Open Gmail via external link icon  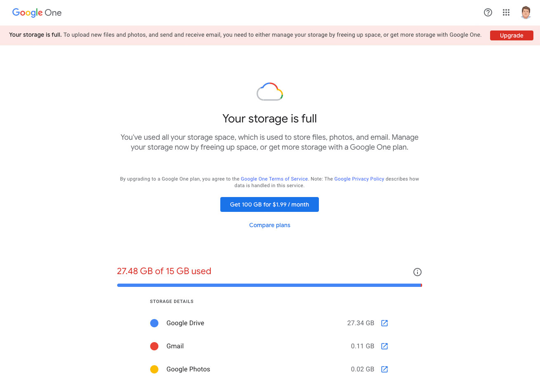(x=384, y=346)
